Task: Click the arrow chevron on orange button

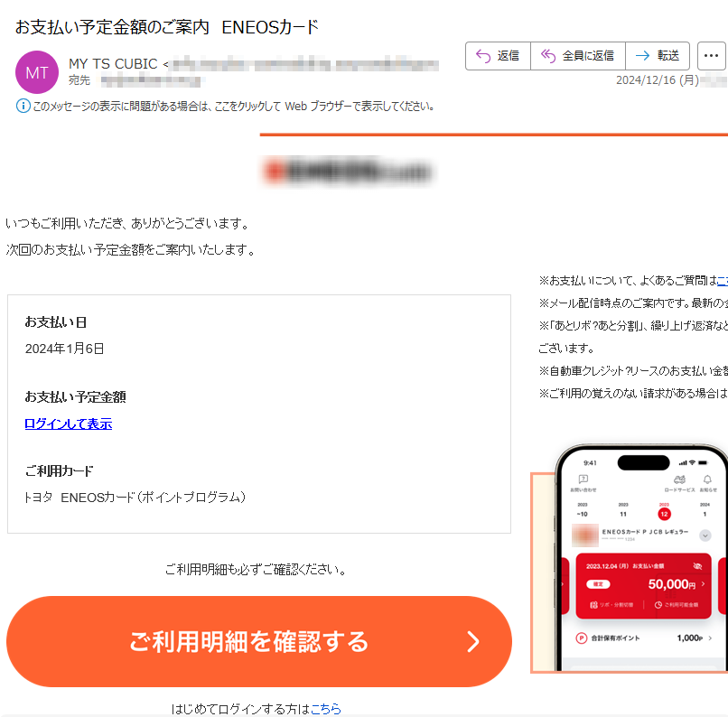Action: (x=472, y=642)
